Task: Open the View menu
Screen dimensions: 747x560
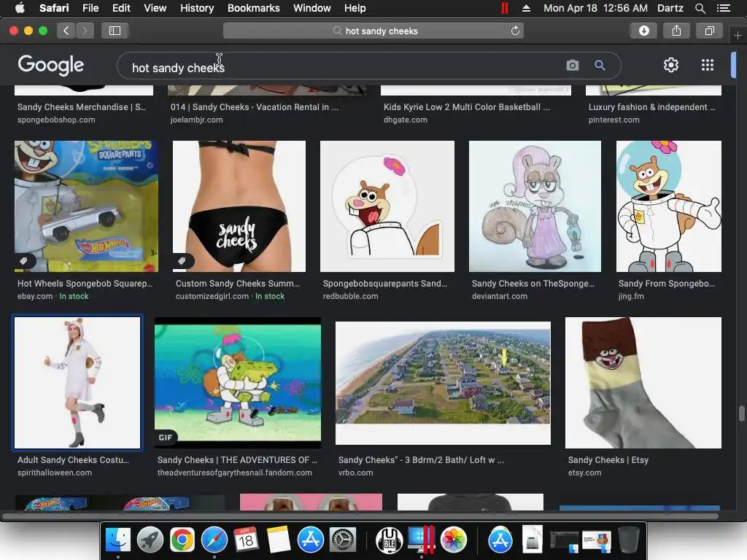Action: click(155, 8)
